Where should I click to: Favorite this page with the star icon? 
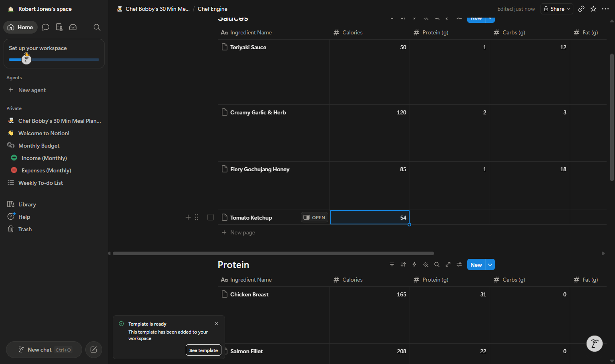593,9
